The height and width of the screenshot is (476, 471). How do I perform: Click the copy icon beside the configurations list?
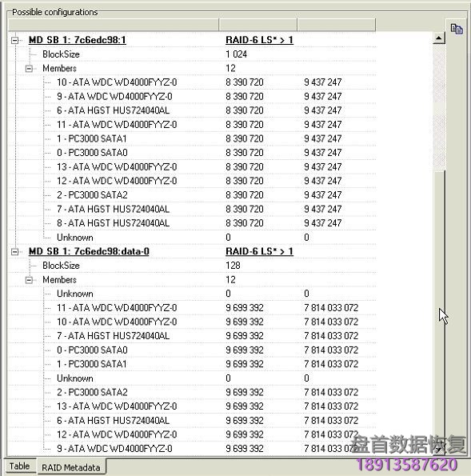point(457,29)
